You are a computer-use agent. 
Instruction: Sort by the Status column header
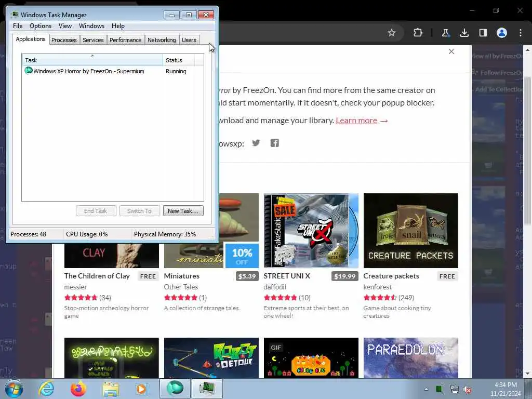point(179,60)
